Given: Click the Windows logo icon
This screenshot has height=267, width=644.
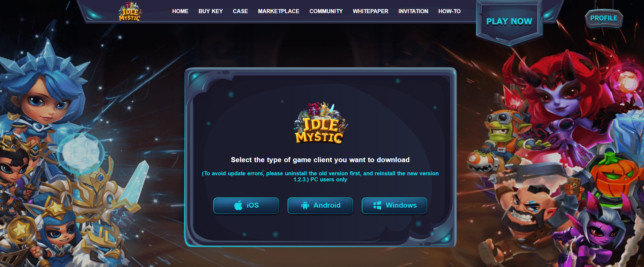Looking at the screenshot, I should [x=377, y=205].
